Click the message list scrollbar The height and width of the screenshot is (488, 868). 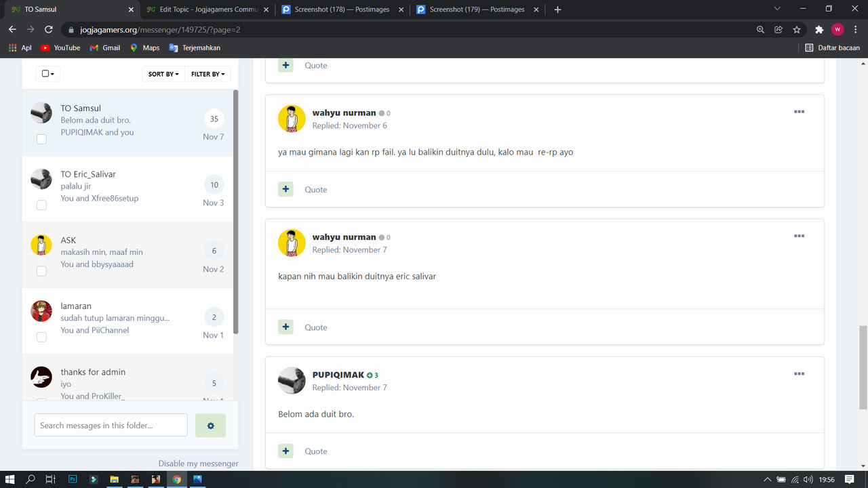(x=236, y=211)
